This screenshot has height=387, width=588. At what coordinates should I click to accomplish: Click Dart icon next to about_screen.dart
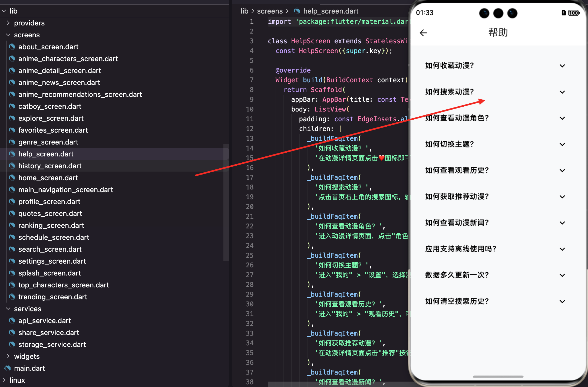12,47
